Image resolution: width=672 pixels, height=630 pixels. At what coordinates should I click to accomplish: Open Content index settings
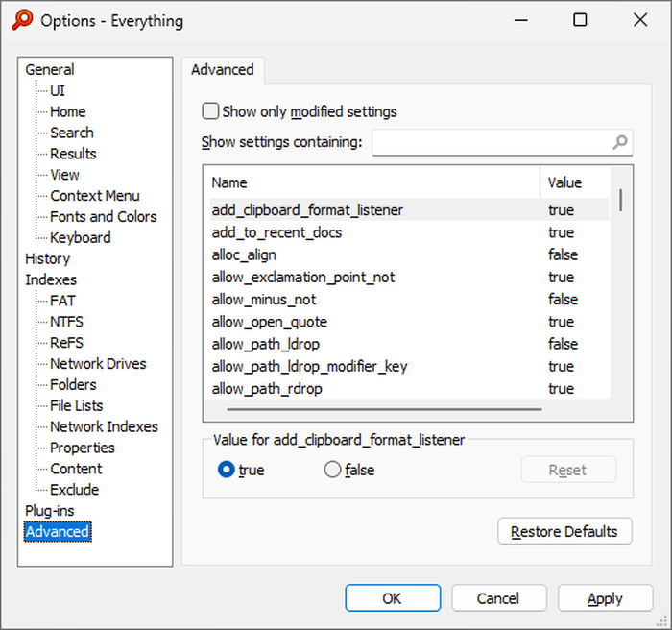(76, 469)
